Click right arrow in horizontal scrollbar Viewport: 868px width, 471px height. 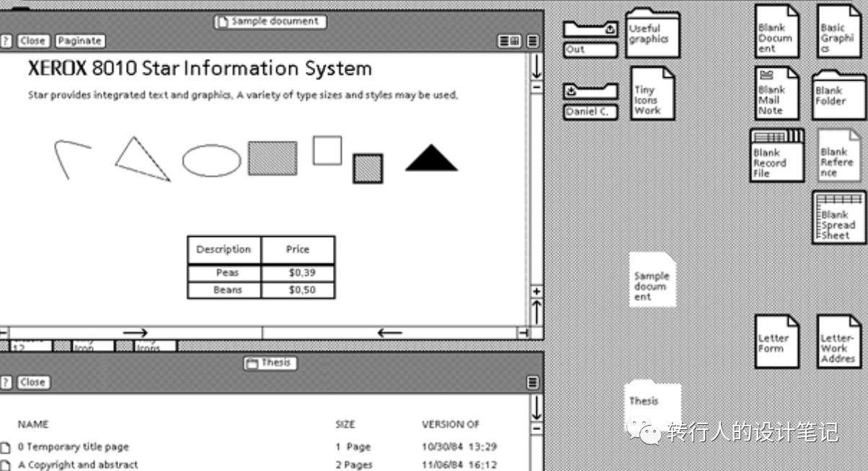pos(135,333)
